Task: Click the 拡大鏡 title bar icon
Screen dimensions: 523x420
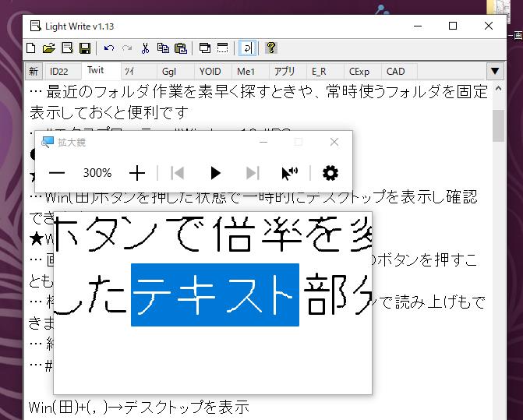Action: click(x=48, y=143)
